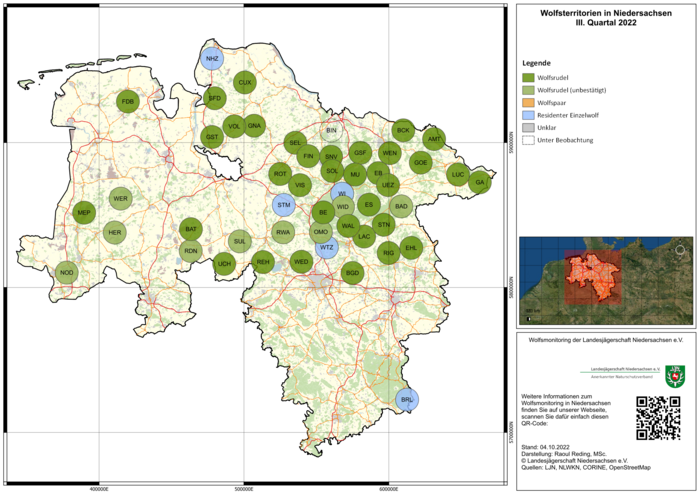Click the blue NHZ territory marker
Screen dimensions: 700x495
point(212,58)
